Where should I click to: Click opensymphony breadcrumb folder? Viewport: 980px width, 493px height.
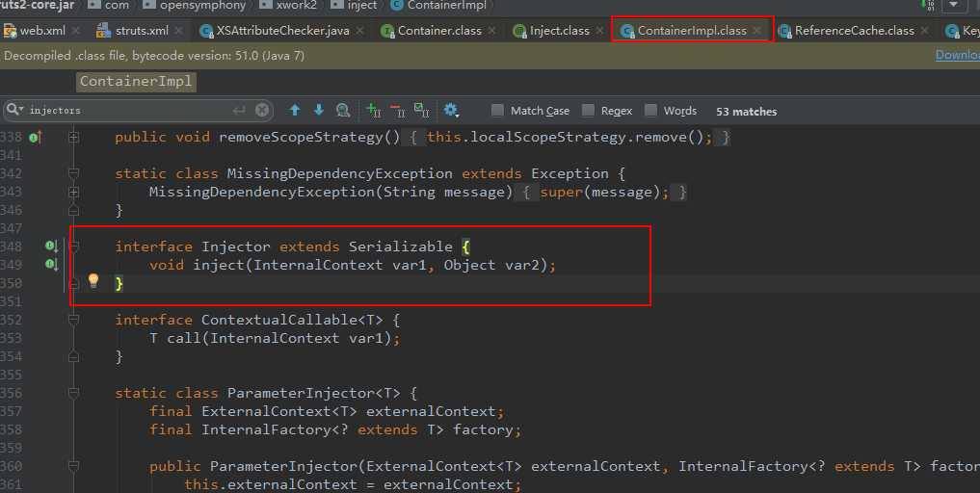point(195,5)
